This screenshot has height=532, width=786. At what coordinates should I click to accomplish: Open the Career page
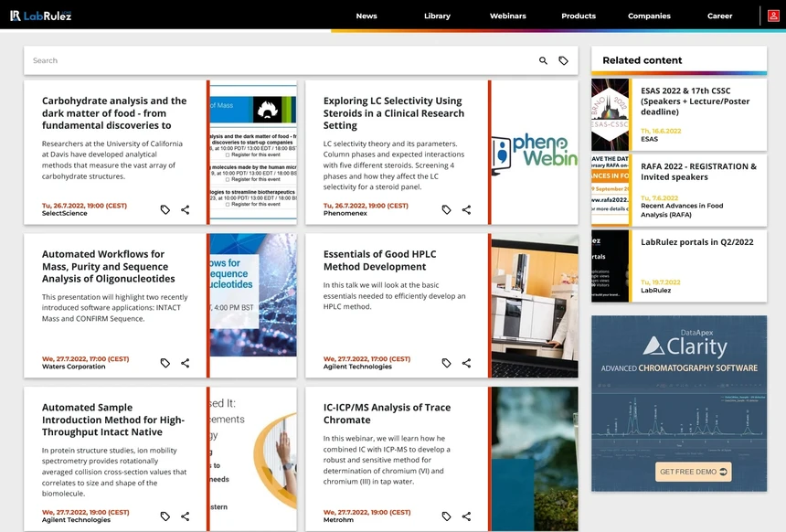[720, 16]
